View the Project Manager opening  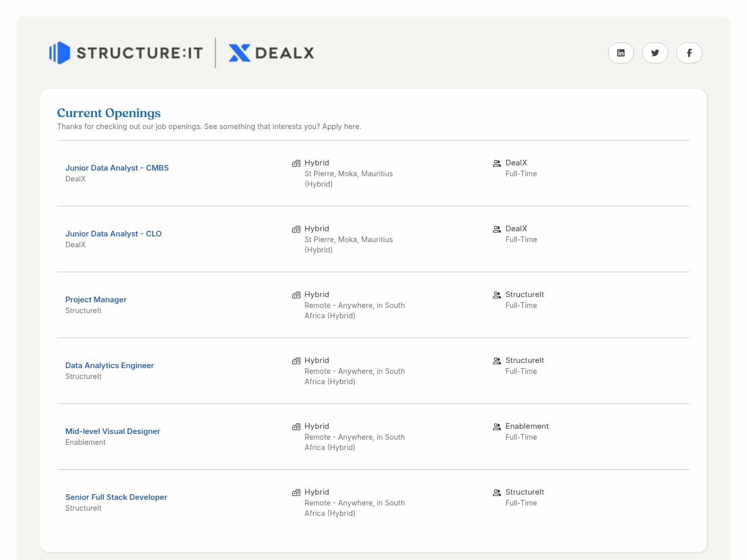pos(96,300)
